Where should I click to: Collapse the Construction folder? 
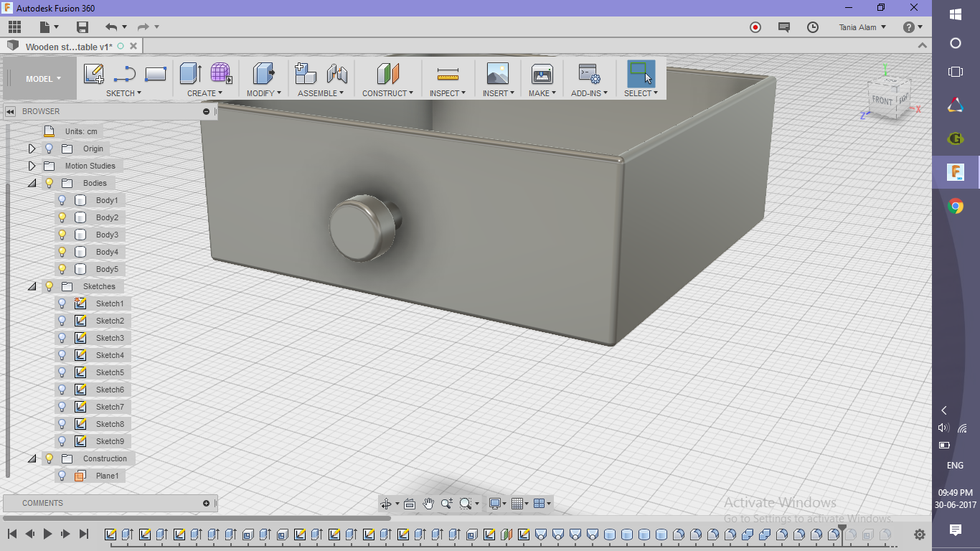[x=32, y=458]
